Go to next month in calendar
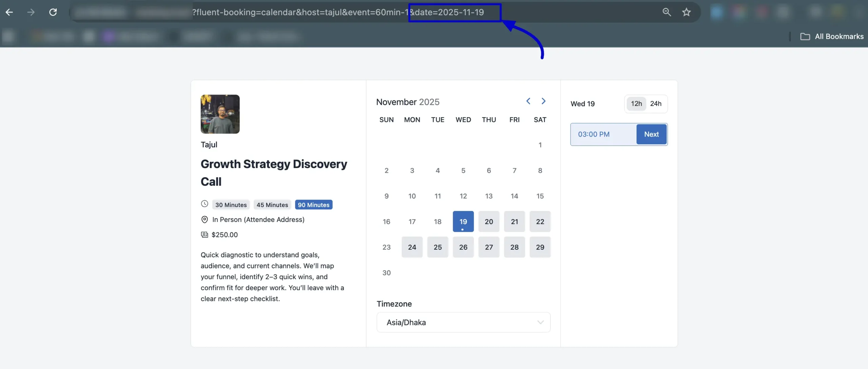 tap(544, 101)
